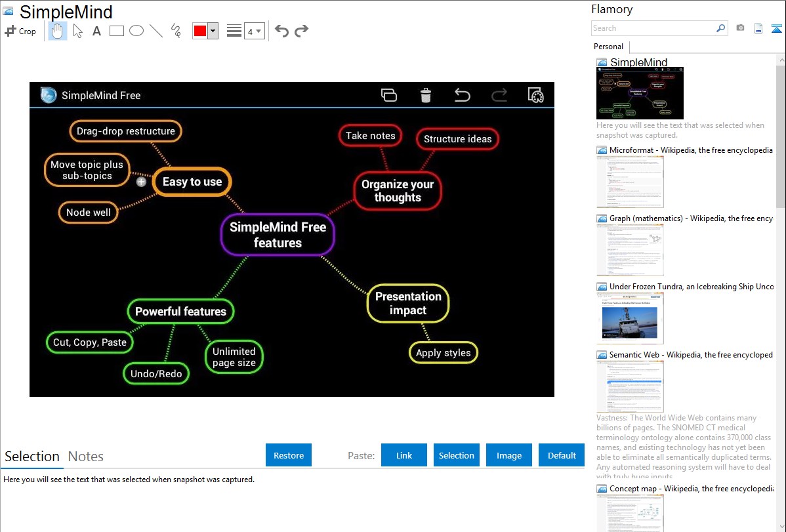Click the camera capture snapshot icon
Screen dimensions: 786x532
[740, 28]
